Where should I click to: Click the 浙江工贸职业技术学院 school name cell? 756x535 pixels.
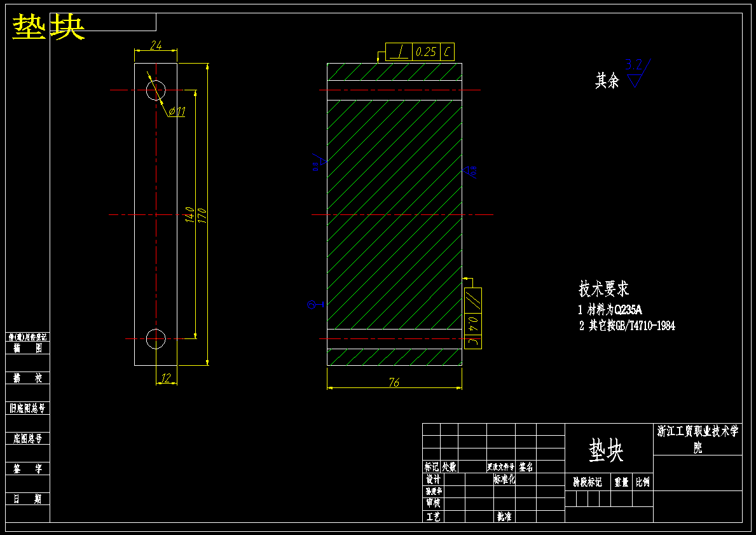tap(698, 439)
